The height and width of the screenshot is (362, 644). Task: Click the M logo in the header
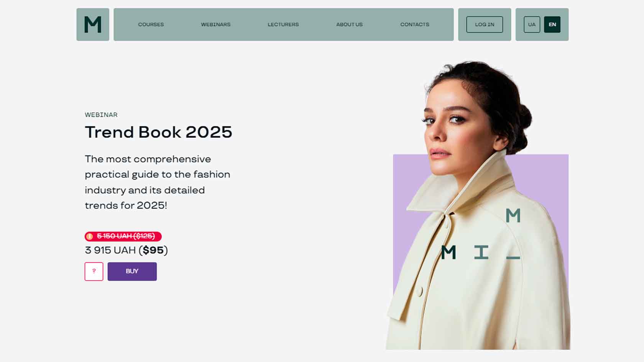click(x=93, y=25)
